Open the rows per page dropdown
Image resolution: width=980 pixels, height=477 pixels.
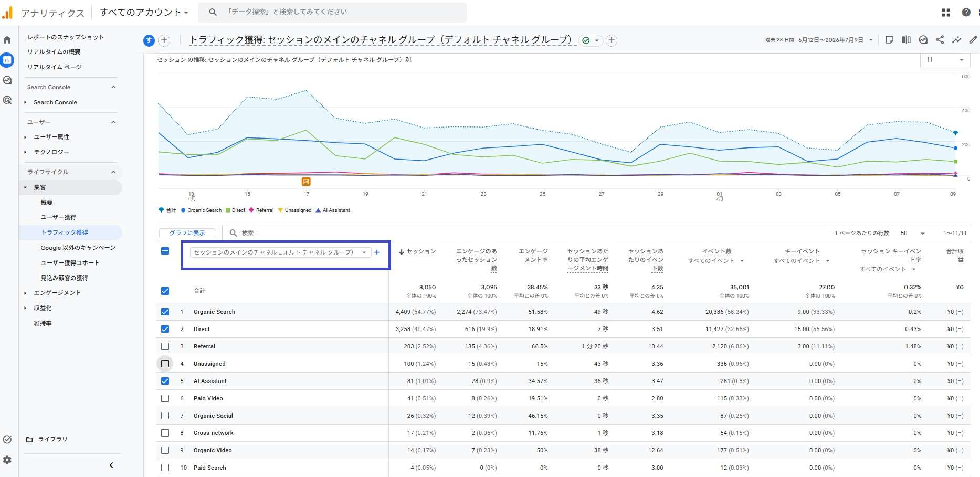coord(913,233)
